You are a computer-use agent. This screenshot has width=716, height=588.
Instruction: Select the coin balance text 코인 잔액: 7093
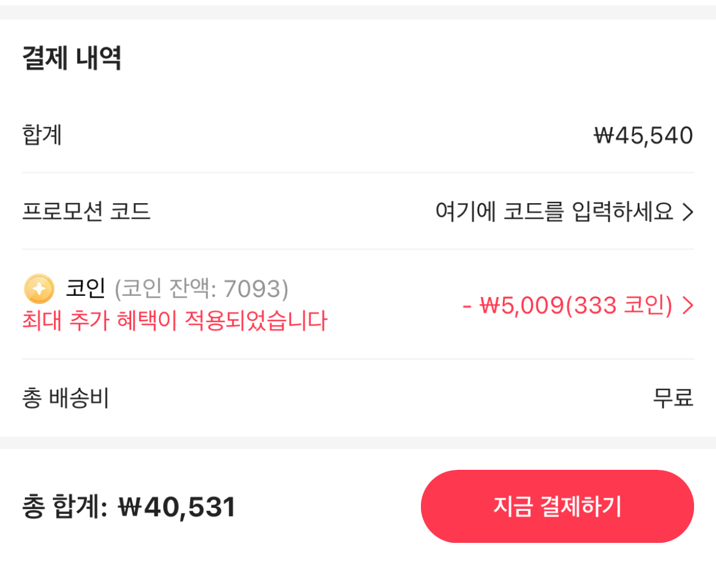[x=200, y=289]
